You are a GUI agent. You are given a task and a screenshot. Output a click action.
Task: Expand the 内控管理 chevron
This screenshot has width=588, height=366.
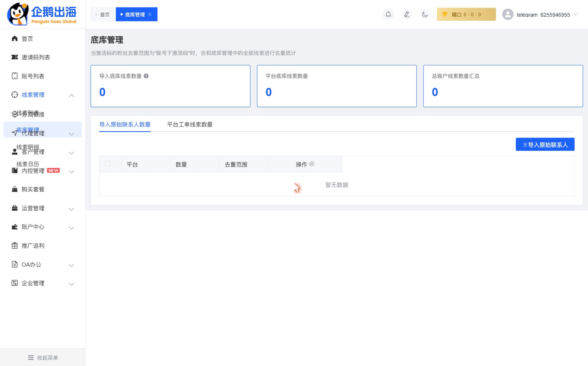72,171
